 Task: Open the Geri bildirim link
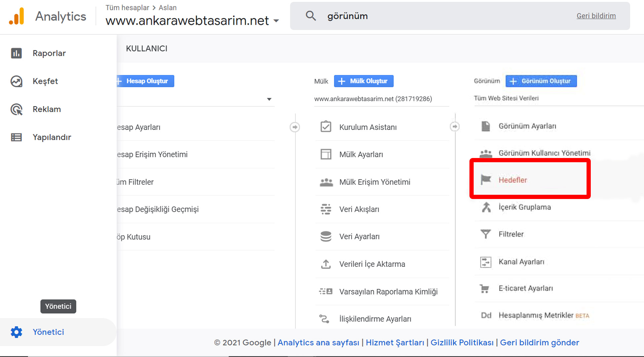(596, 16)
